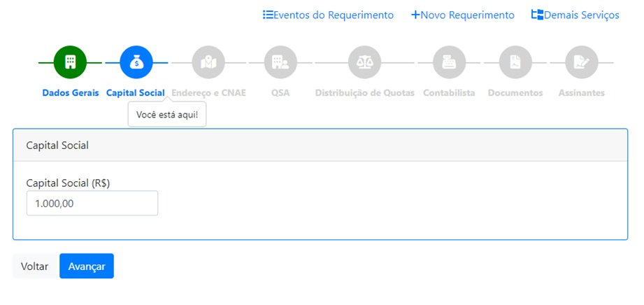Click the Voltar button
Image resolution: width=644 pixels, height=305 pixels.
34,266
